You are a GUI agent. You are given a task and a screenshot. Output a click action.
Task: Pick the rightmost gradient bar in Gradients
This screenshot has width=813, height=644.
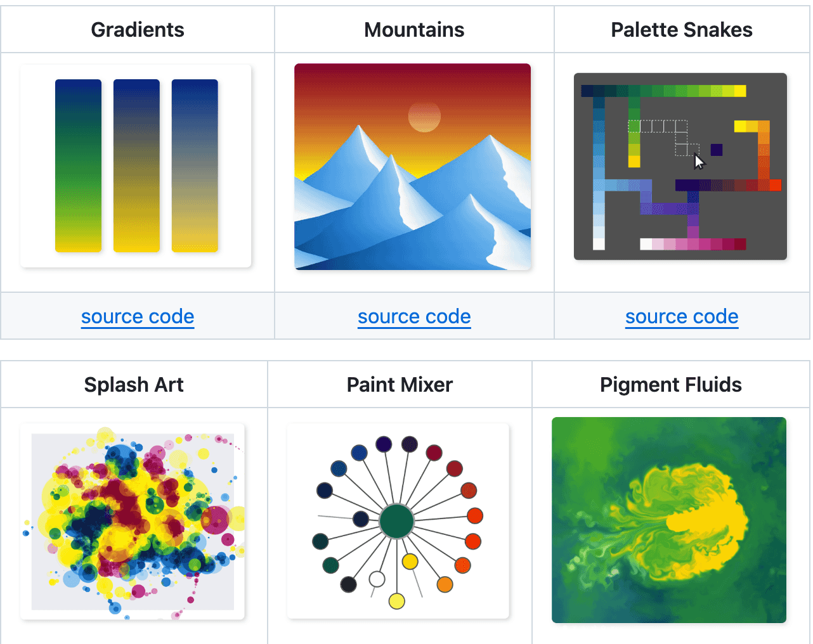click(195, 165)
